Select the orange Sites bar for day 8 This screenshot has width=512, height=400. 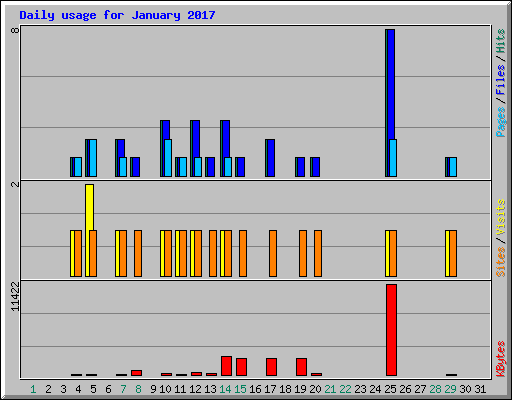tap(138, 253)
